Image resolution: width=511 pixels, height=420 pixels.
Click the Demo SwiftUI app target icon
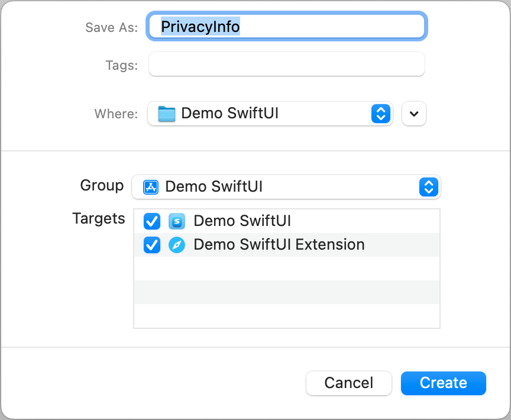click(177, 221)
